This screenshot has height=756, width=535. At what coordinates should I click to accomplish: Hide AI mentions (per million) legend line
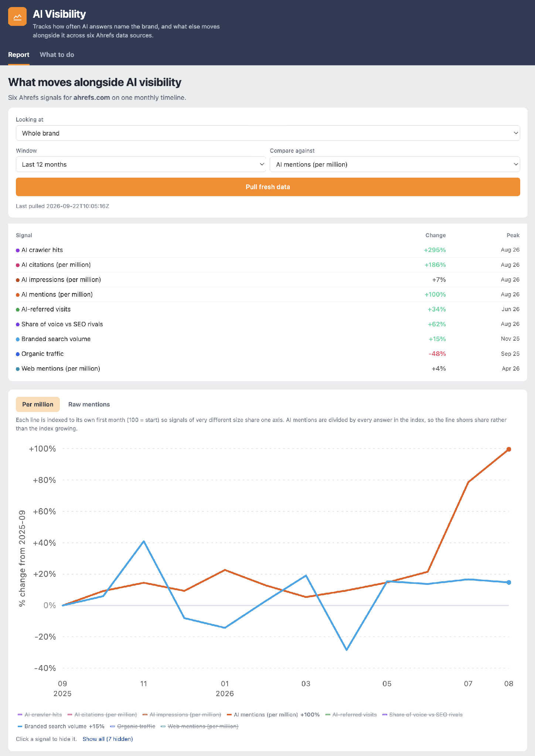[273, 715]
